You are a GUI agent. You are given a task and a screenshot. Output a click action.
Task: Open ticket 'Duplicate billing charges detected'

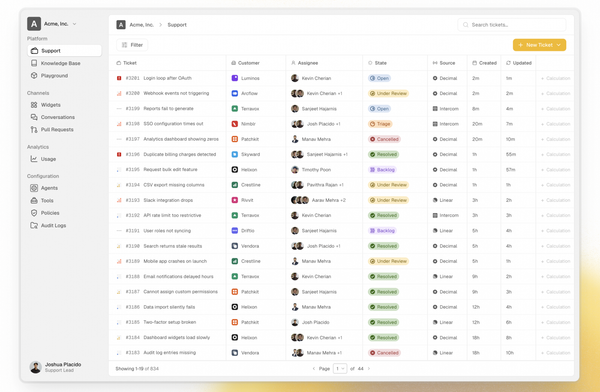179,154
